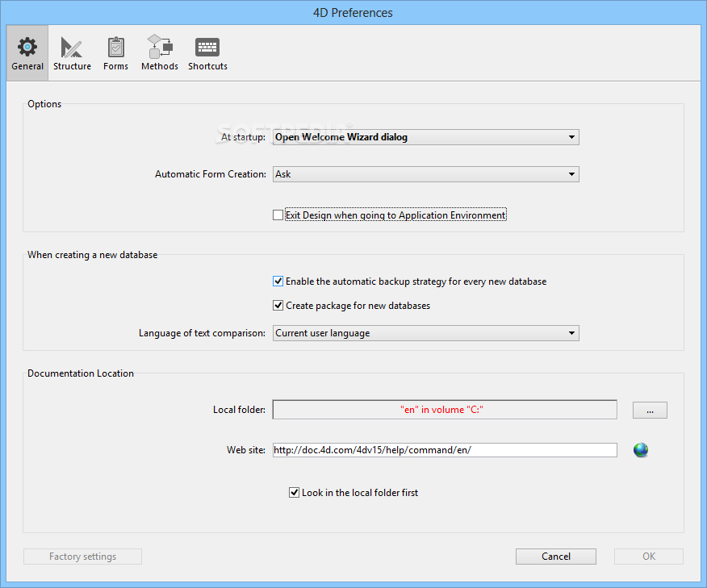Click the Web site URL field
The height and width of the screenshot is (588, 707).
(x=445, y=450)
